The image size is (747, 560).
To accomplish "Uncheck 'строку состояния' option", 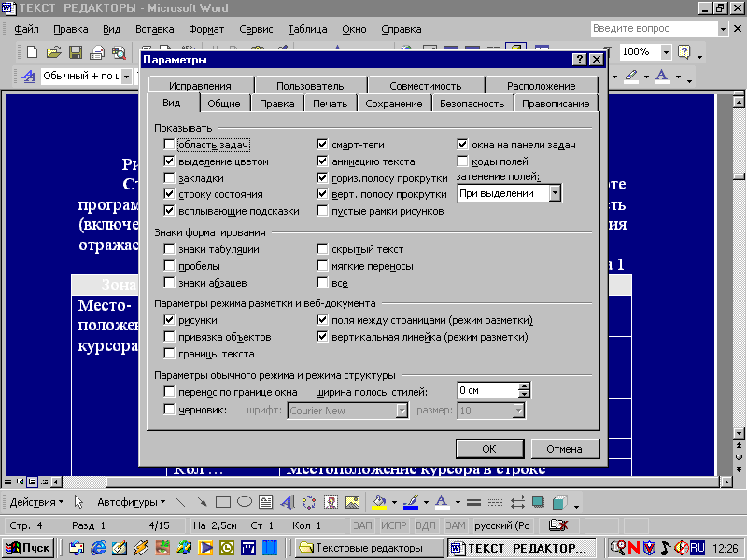I will click(x=169, y=194).
